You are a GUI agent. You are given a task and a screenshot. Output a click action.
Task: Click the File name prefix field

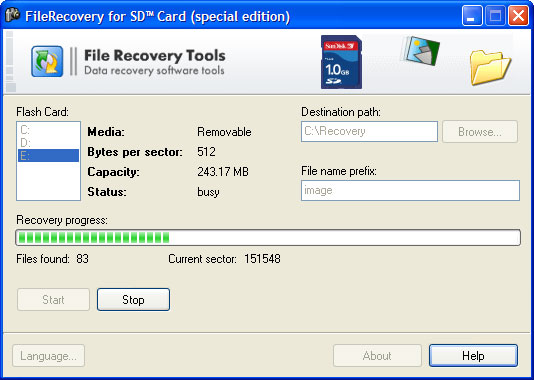click(410, 190)
